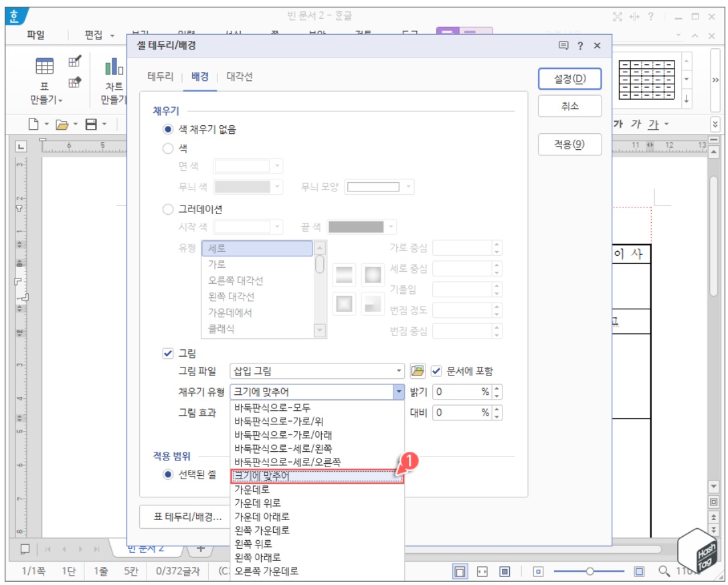
Task: Select 색 채우기 없음 radio button
Action: click(x=167, y=130)
